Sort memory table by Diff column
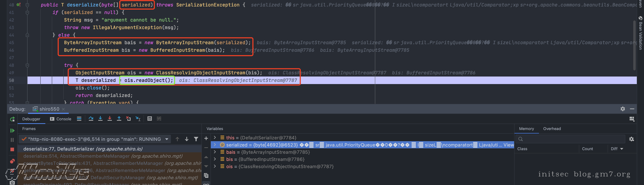 [x=616, y=149]
